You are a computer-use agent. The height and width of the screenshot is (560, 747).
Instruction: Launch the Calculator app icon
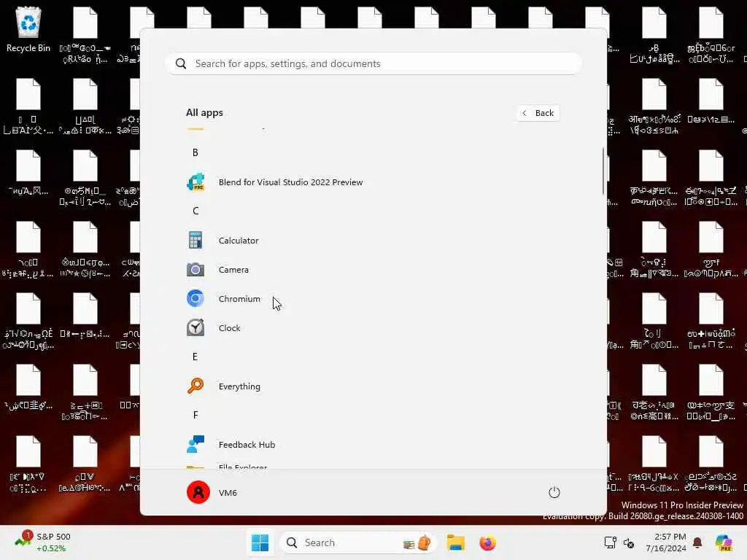click(x=196, y=240)
